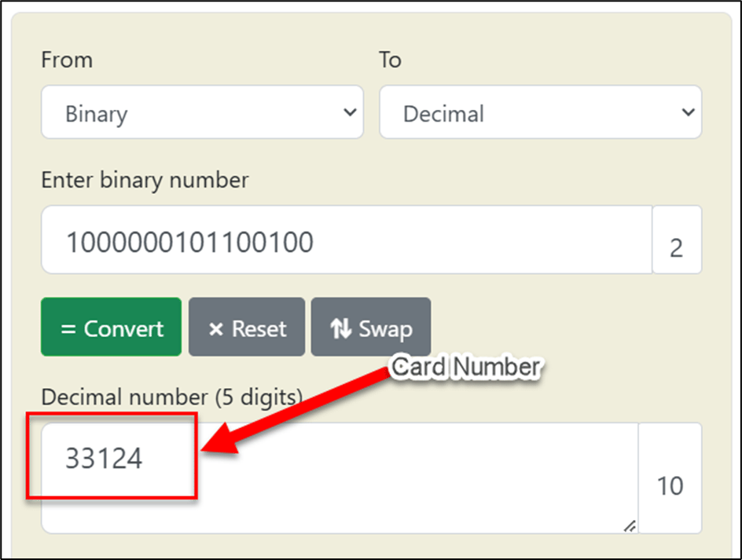Click the Swap button

coord(371,327)
